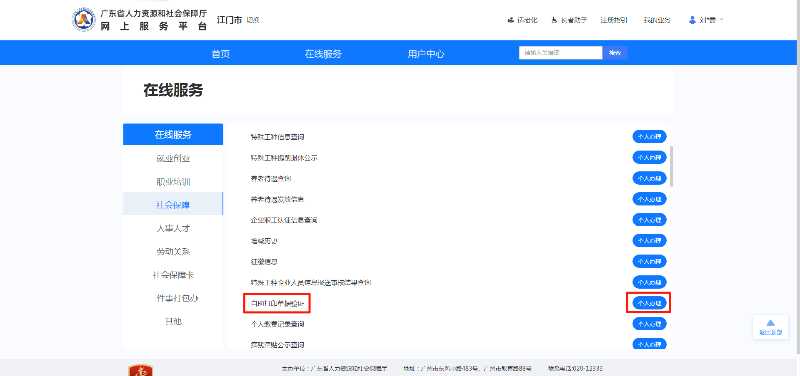
Task: Click 个人办理 for 特殊工种 公示 row
Action: point(649,158)
